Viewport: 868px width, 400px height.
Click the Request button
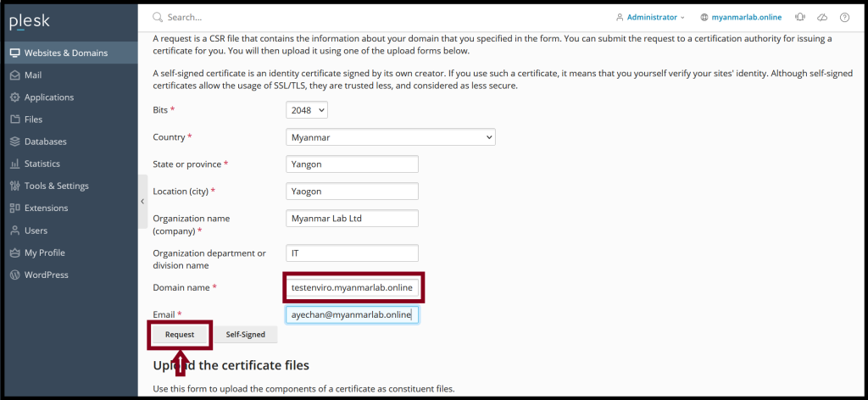(x=180, y=334)
